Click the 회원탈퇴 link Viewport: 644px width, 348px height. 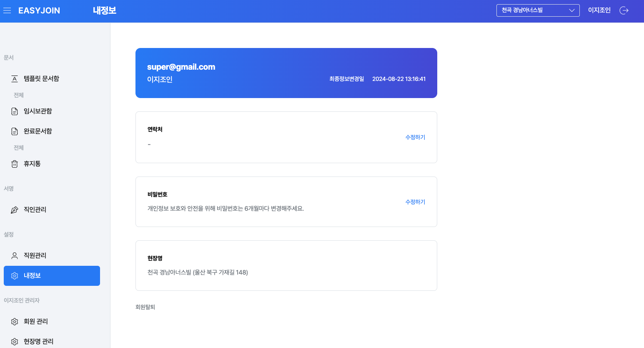(145, 307)
